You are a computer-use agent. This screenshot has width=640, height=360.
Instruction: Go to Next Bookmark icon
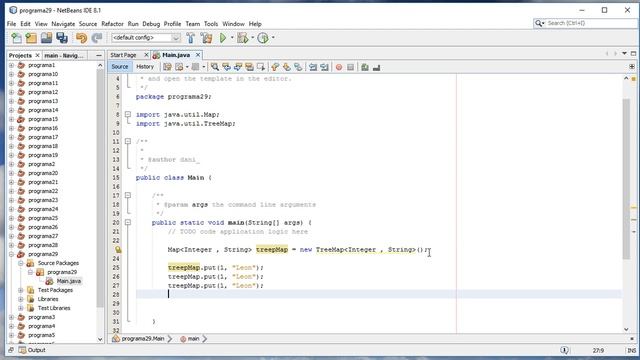point(287,67)
